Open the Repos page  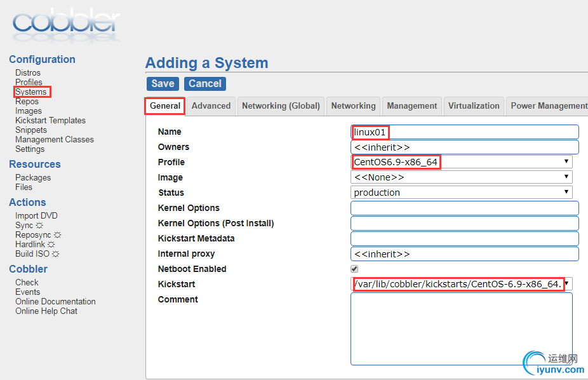(27, 101)
